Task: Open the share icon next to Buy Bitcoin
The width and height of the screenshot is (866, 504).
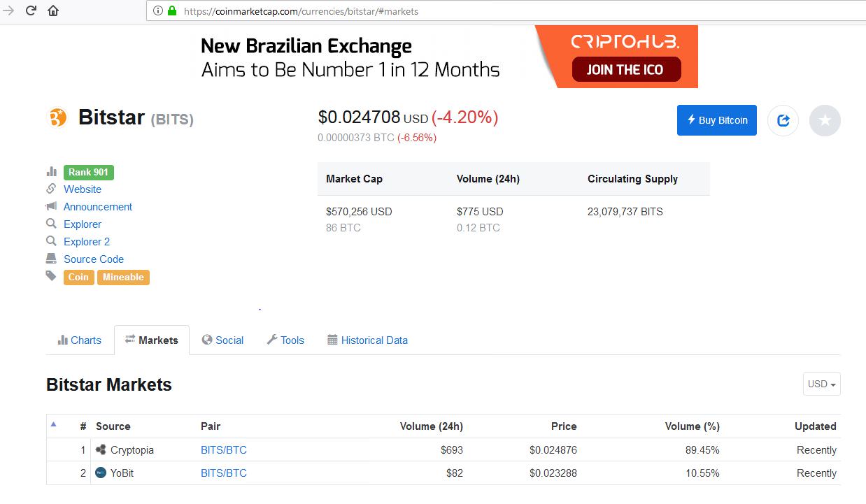Action: tap(783, 120)
